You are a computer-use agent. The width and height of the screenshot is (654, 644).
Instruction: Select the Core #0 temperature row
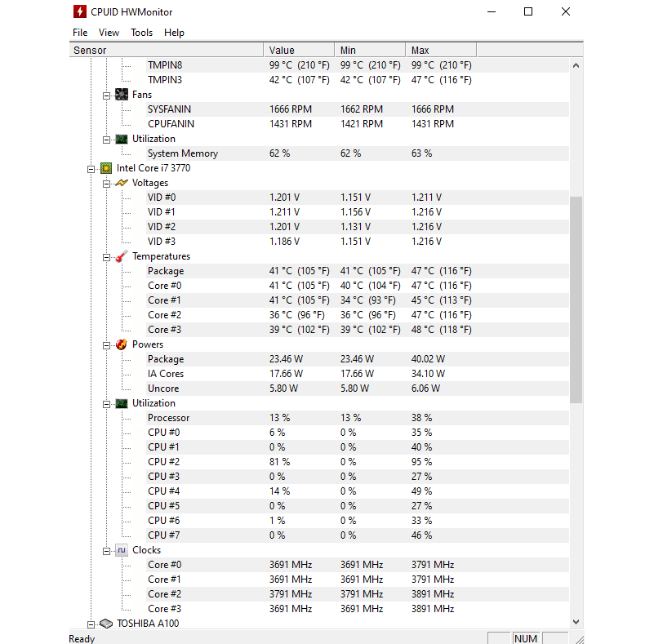[x=358, y=286]
